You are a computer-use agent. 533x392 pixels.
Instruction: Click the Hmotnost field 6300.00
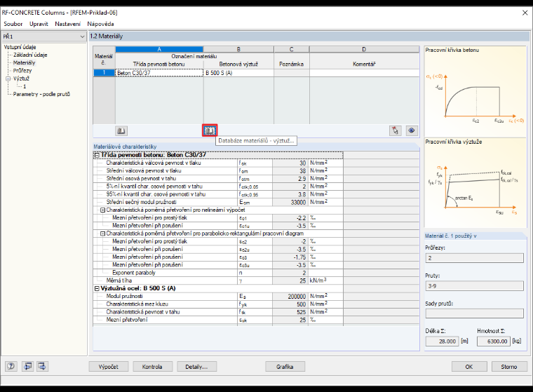[494, 341]
